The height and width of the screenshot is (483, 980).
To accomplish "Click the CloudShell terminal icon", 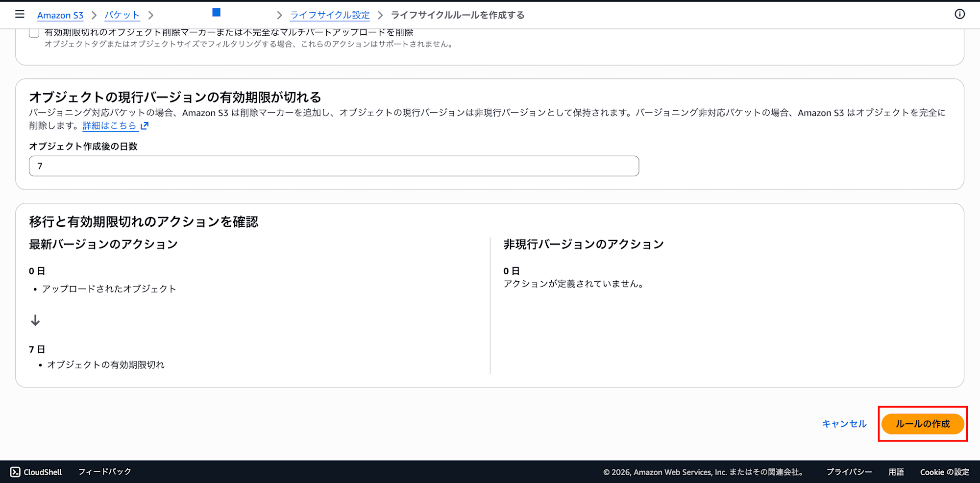I will click(x=15, y=472).
